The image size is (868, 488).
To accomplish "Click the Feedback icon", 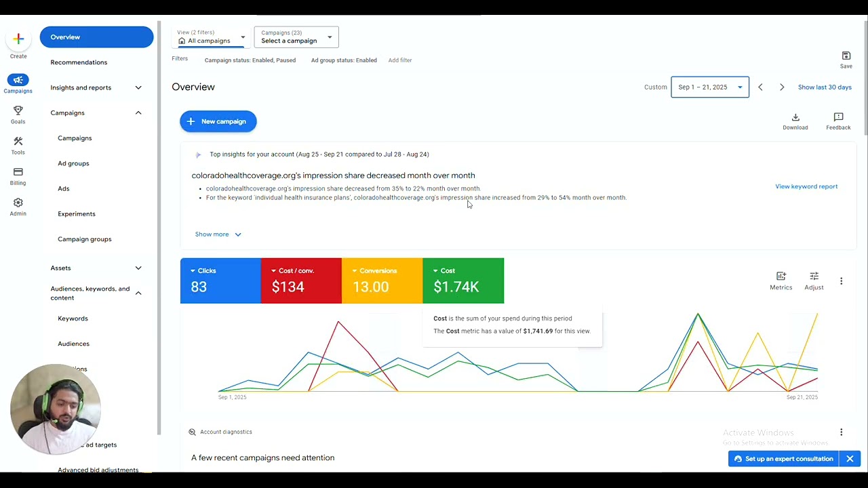I will pyautogui.click(x=838, y=117).
